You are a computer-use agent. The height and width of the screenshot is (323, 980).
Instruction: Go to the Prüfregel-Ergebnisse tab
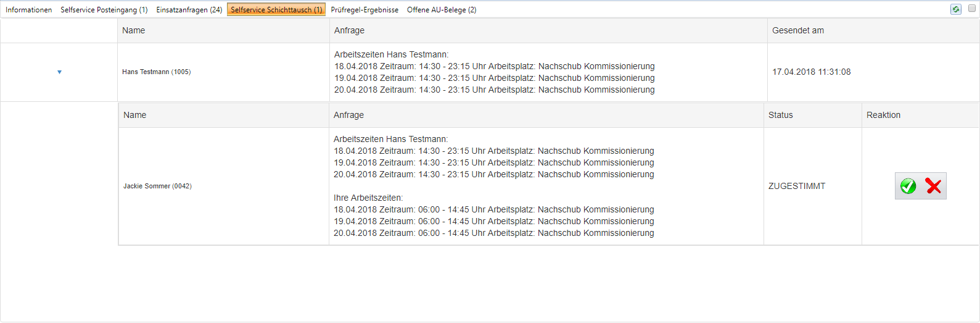[x=364, y=10]
